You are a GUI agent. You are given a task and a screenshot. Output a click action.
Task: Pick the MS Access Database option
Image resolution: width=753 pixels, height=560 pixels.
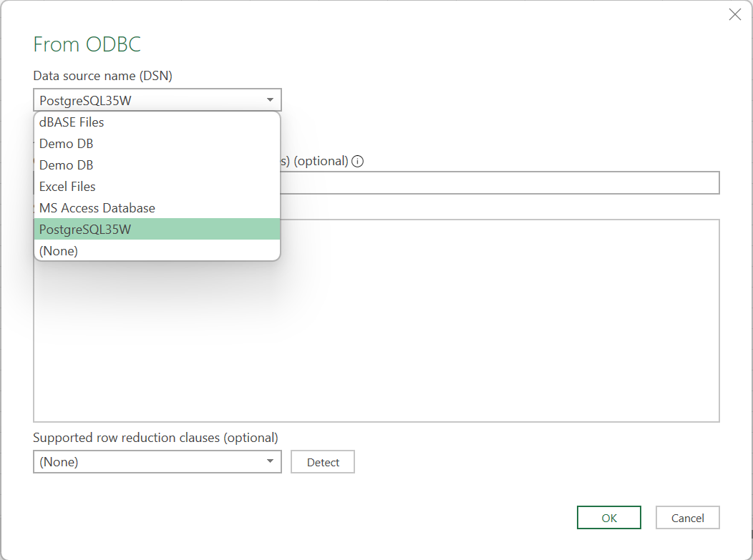pos(97,207)
